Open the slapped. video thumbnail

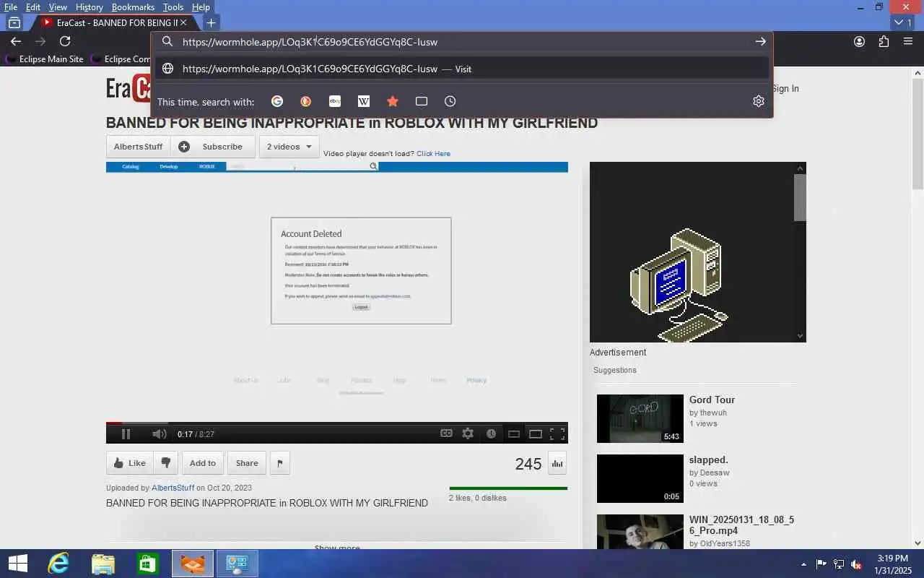click(640, 478)
